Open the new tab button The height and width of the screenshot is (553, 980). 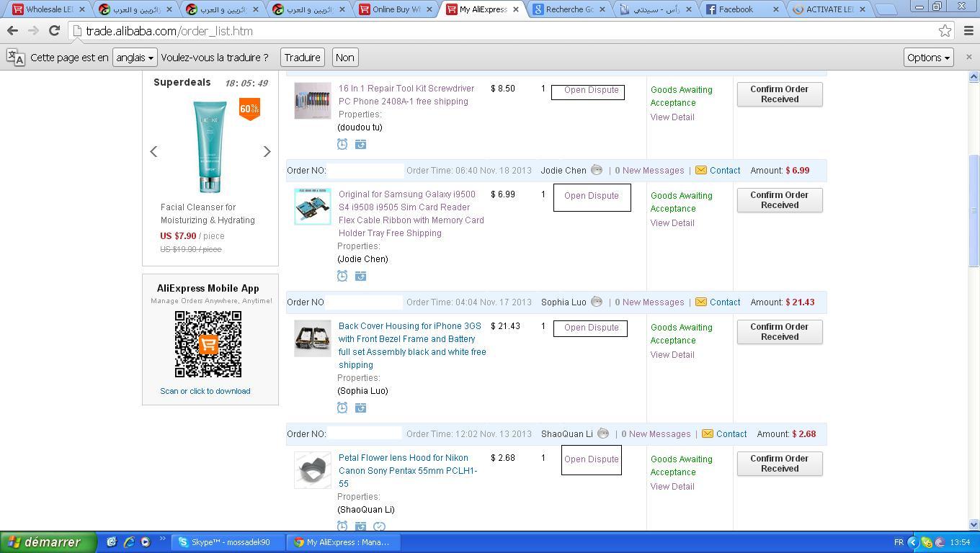(886, 10)
